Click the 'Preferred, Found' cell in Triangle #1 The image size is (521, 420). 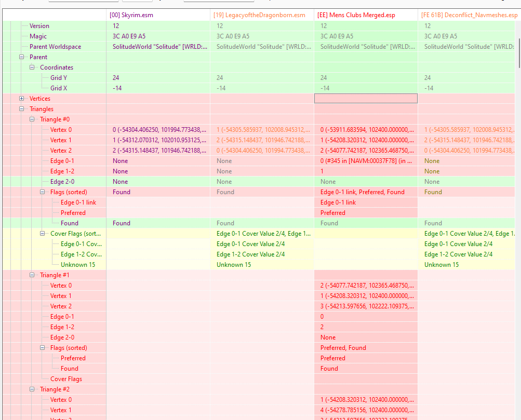343,348
